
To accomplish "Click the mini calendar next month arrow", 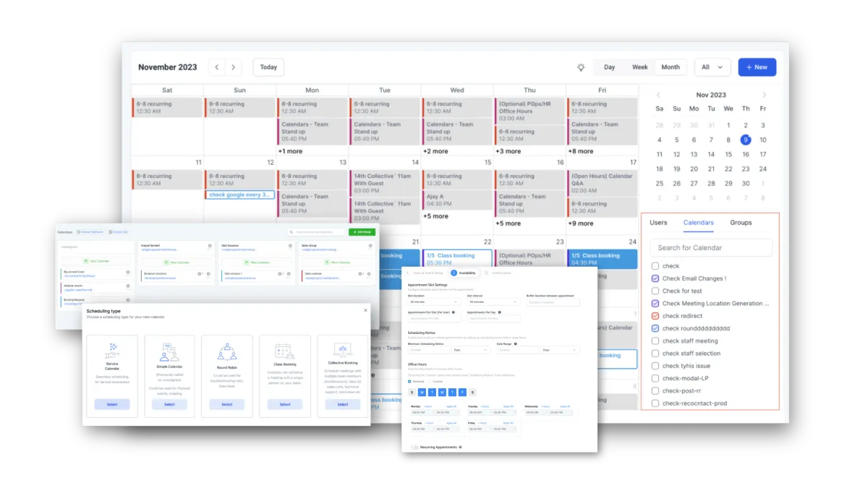I will (764, 95).
